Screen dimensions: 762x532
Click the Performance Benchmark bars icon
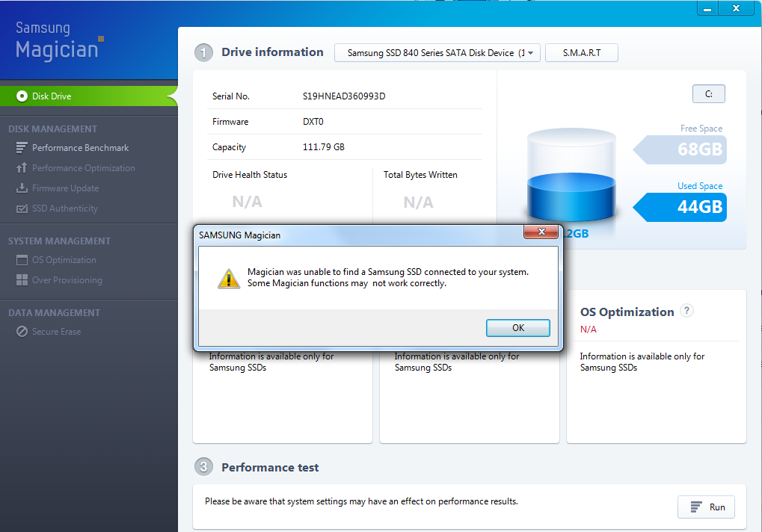point(22,147)
